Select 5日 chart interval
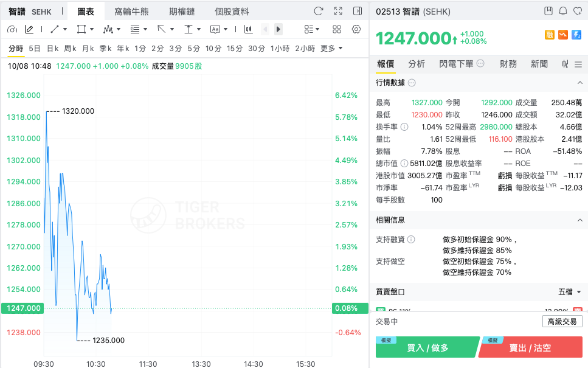 [35, 49]
